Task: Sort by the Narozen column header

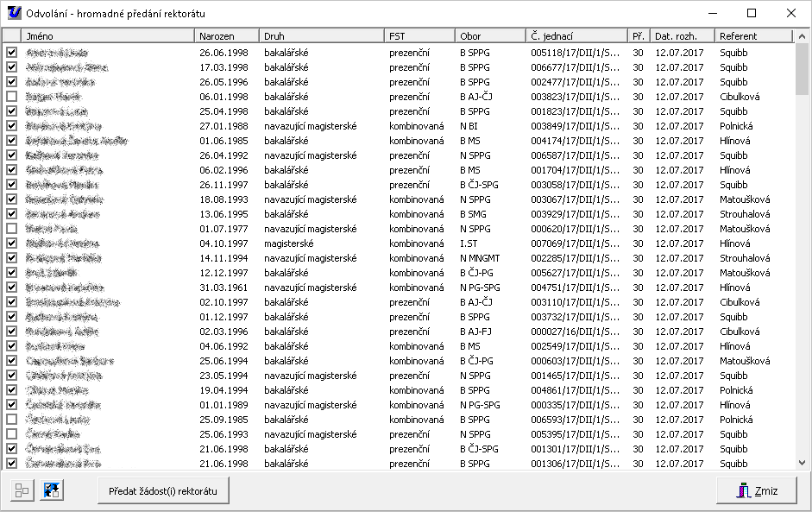Action: click(227, 36)
